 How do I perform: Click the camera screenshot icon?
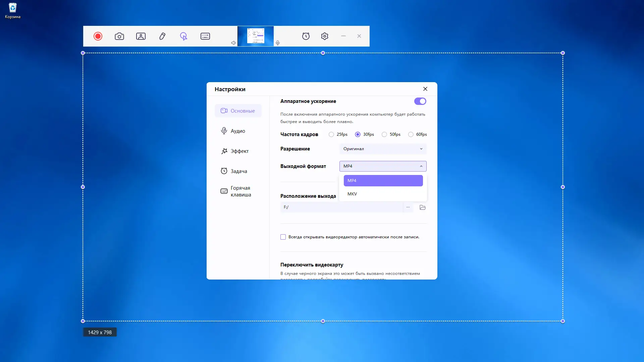tap(119, 36)
